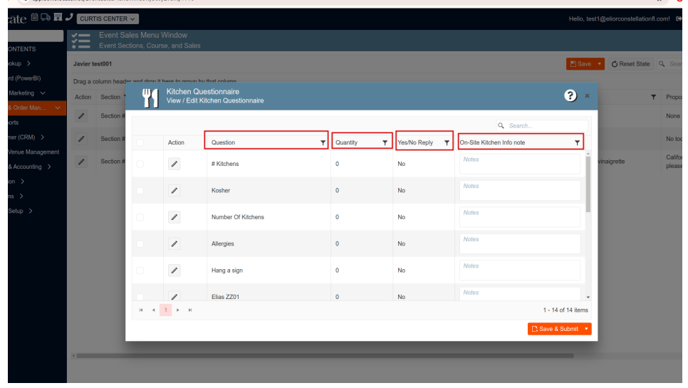This screenshot has height=388, width=688.
Task: Go to first page of questionnaire grid
Action: [141, 310]
